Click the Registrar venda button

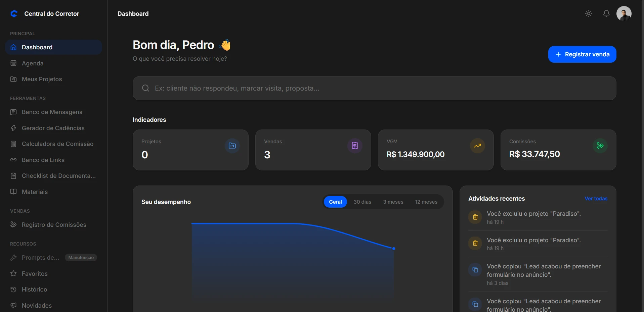(582, 54)
